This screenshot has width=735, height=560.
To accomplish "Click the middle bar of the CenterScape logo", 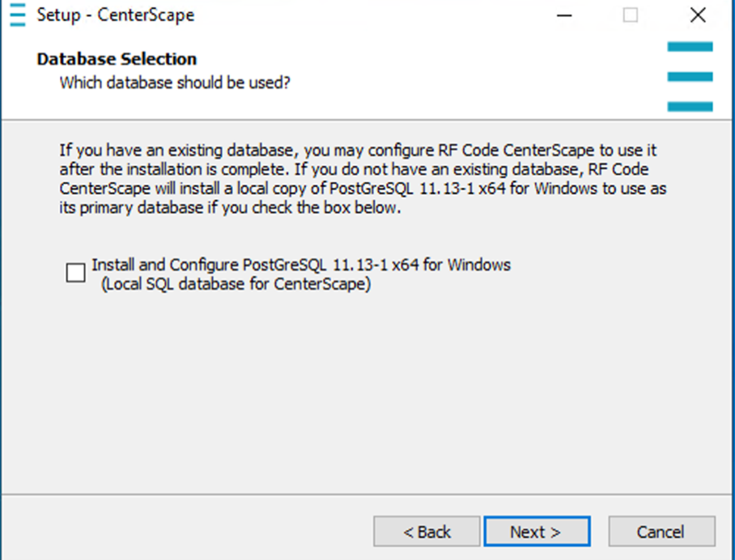I will tap(690, 77).
